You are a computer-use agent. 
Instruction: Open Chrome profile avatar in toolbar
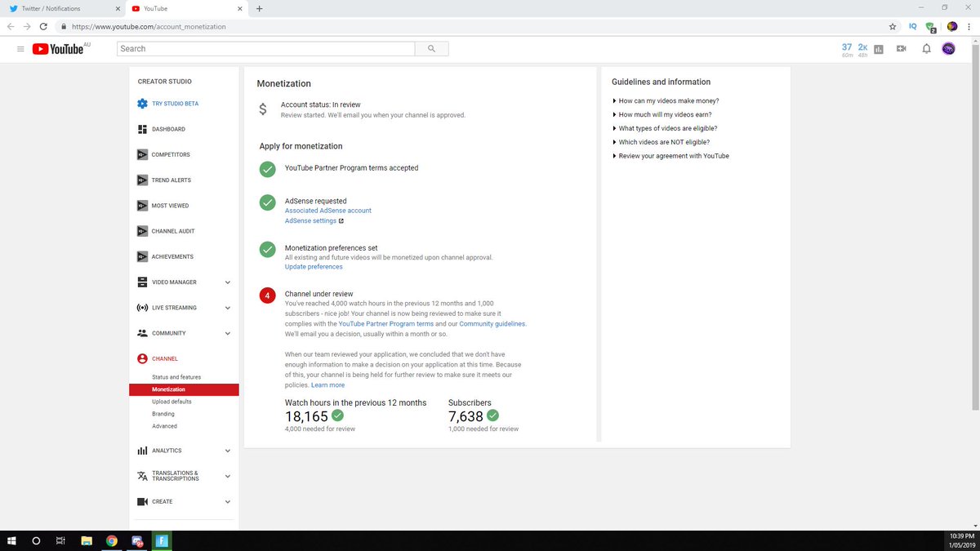951,26
